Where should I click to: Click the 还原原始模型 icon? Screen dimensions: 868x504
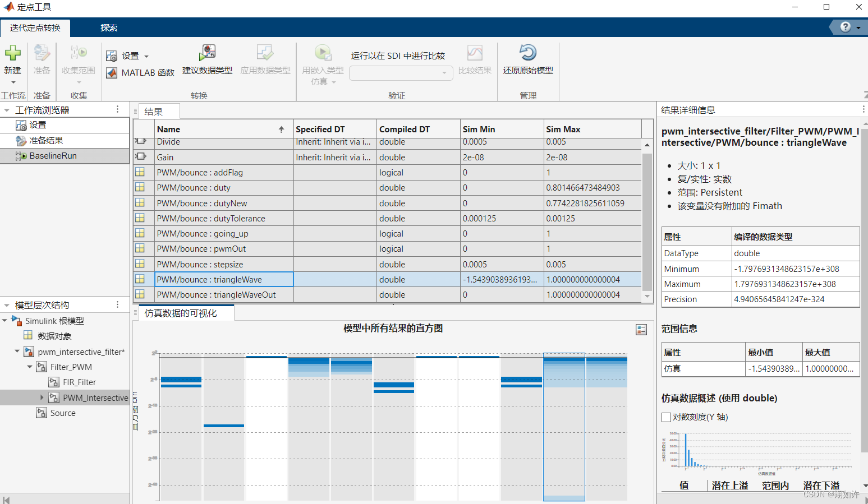(x=527, y=53)
